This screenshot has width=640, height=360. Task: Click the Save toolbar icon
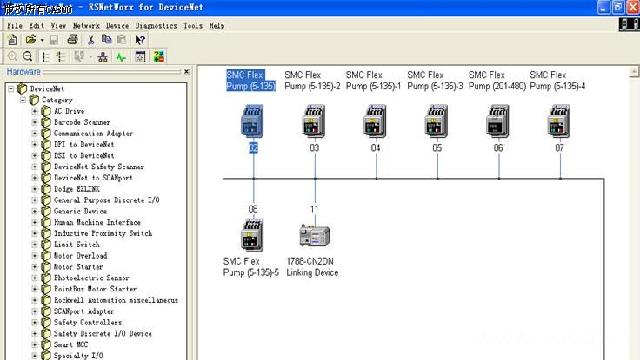tap(53, 40)
